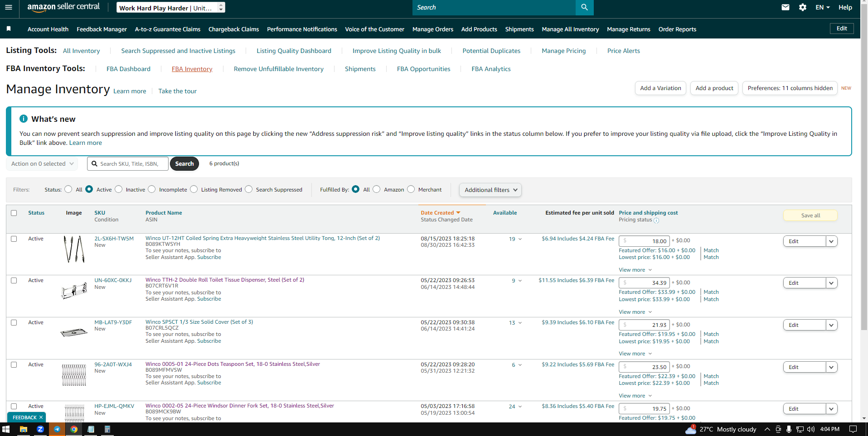The image size is (868, 436).
Task: Click the Save all button
Action: pyautogui.click(x=810, y=216)
